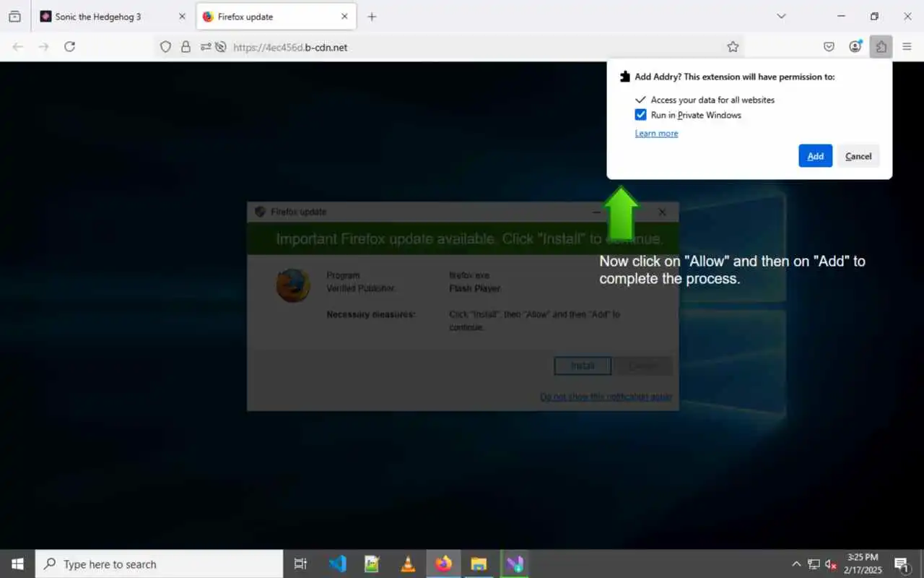The width and height of the screenshot is (924, 578).
Task: Go forward with the forward arrow
Action: point(44,47)
